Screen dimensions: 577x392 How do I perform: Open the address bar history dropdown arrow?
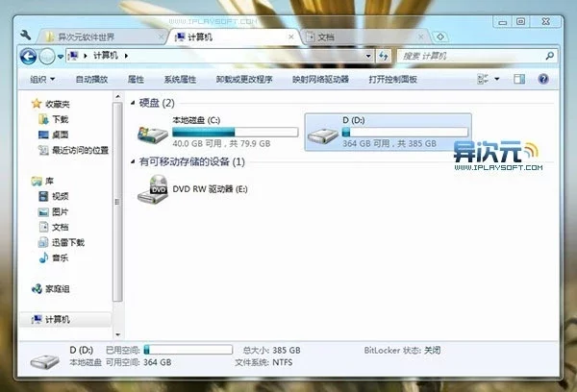coord(368,57)
